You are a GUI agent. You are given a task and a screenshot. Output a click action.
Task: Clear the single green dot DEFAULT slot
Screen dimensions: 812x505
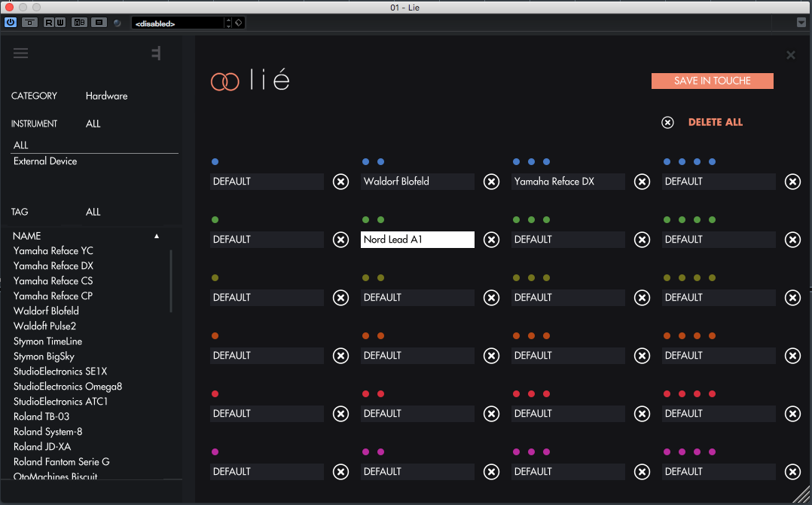(x=340, y=240)
